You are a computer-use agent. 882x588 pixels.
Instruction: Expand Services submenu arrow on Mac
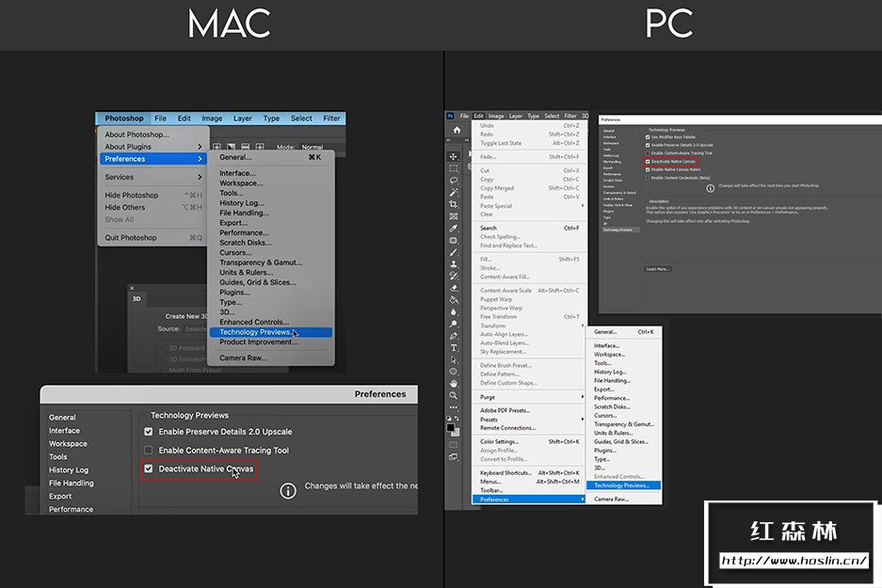(x=200, y=177)
